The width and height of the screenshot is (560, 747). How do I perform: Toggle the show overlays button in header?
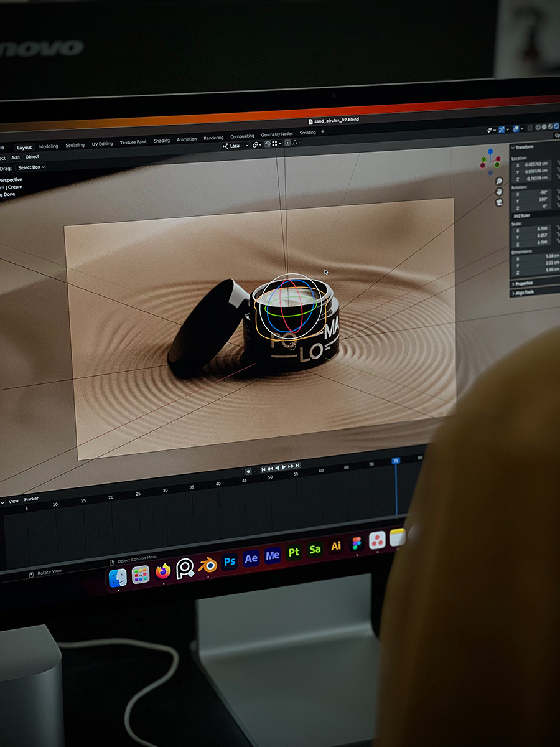coord(516,128)
